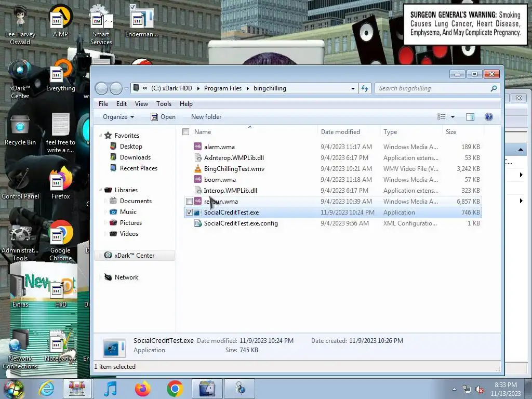The width and height of the screenshot is (532, 399).
Task: Select Recent Places under Favorites
Action: point(138,168)
